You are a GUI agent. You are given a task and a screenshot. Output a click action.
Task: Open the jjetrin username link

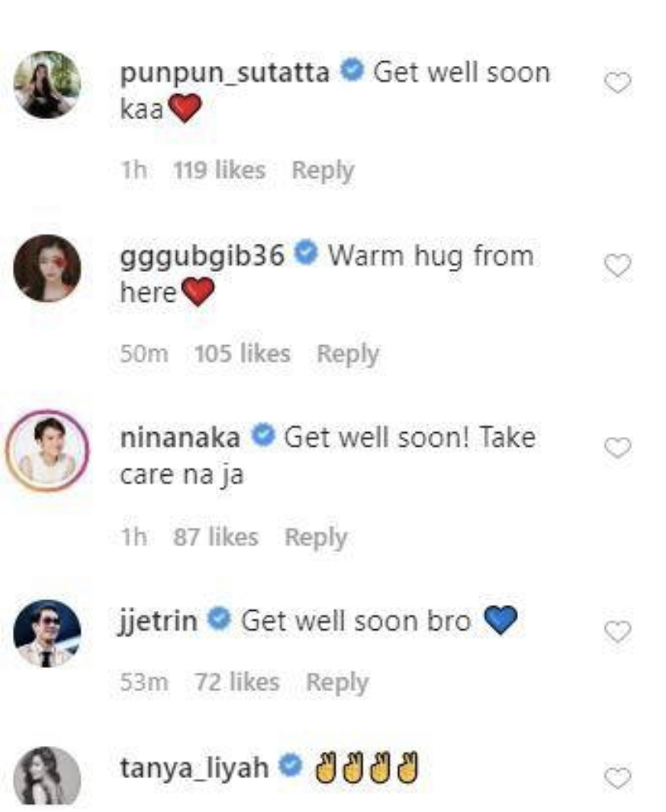pos(158,621)
